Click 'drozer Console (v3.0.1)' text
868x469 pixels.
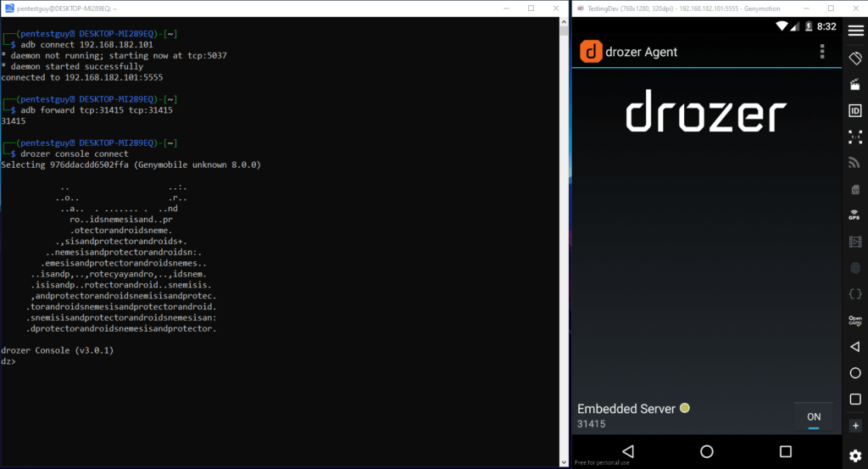click(x=57, y=350)
